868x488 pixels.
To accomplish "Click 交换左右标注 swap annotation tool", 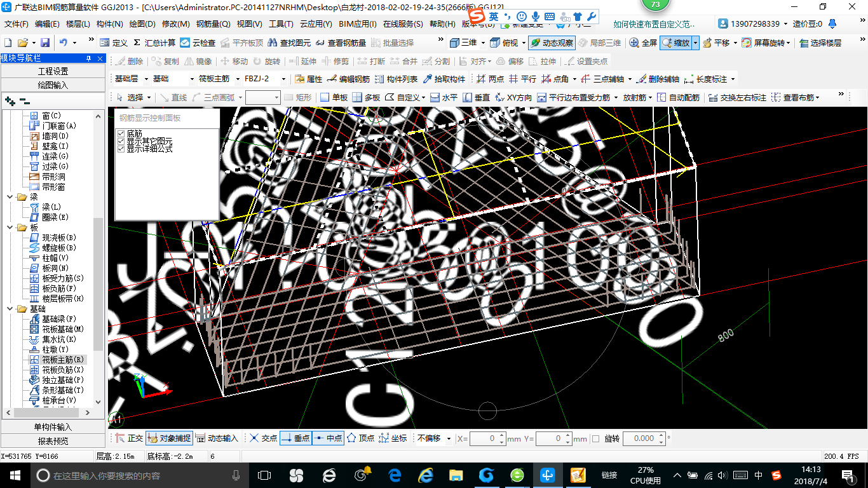I will (x=737, y=97).
